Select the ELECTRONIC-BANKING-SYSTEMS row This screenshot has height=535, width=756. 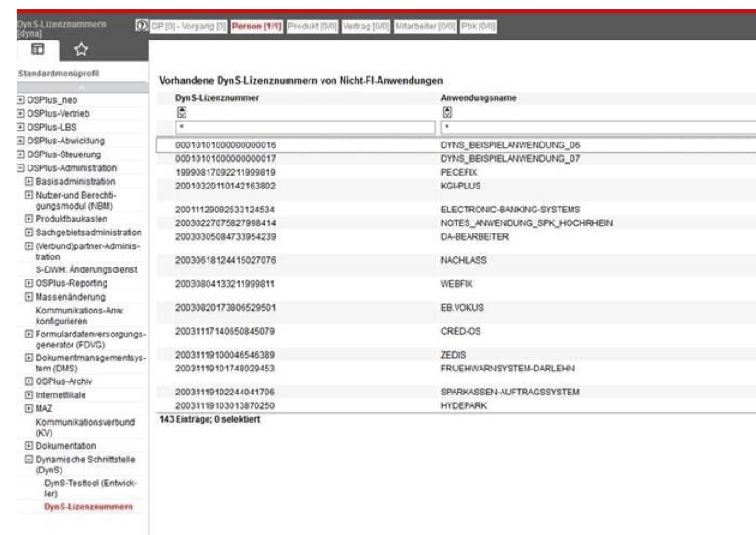coord(457,210)
